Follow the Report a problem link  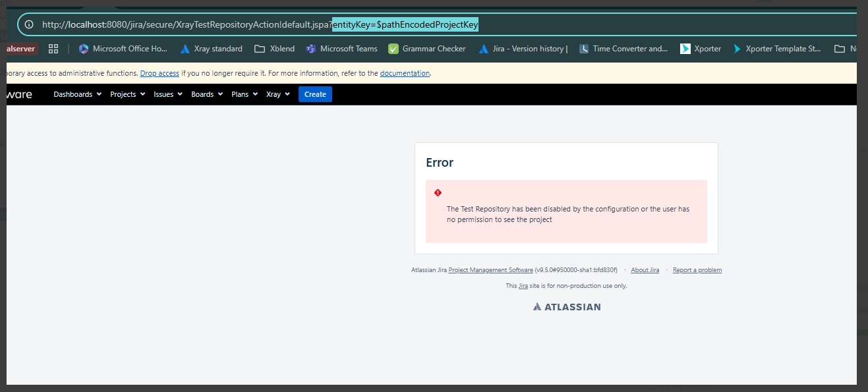[x=697, y=270]
